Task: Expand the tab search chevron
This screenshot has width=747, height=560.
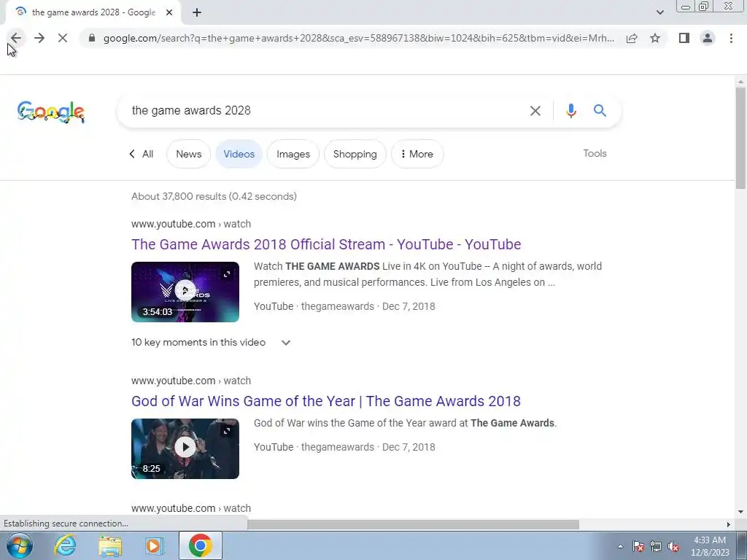Action: click(x=659, y=12)
